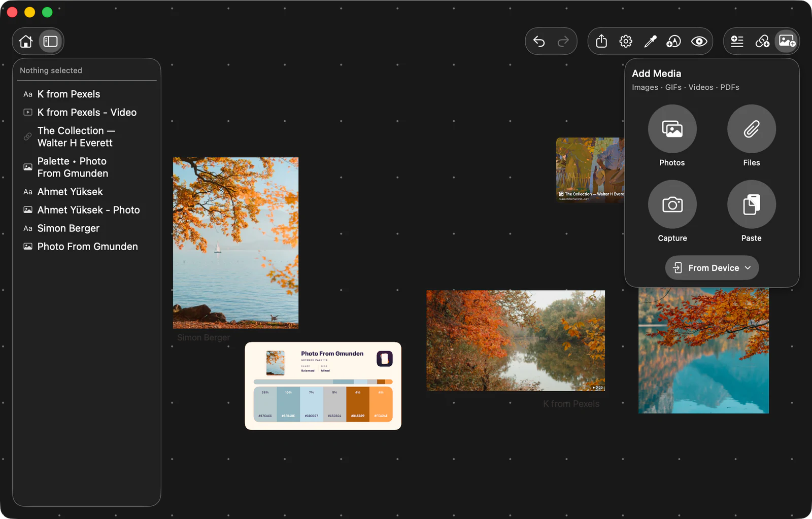Pick the grey #C5C5C4 palette swatch
The width and height of the screenshot is (812, 519).
click(335, 404)
